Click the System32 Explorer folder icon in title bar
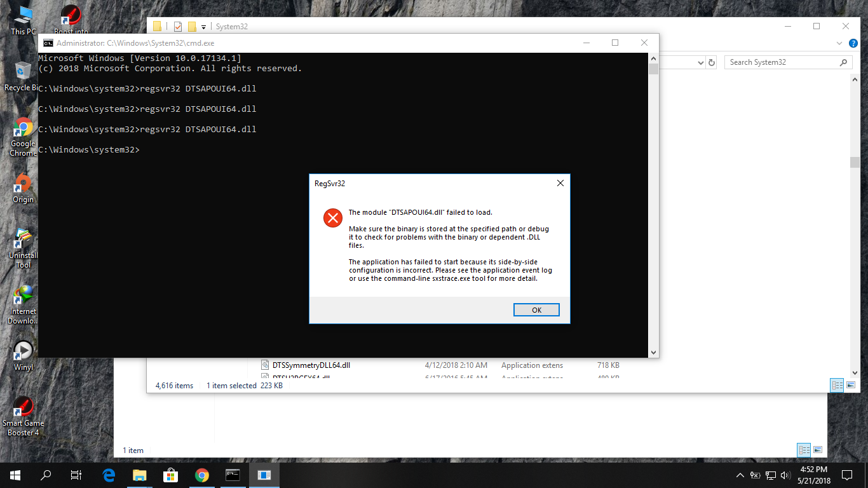 click(x=157, y=26)
